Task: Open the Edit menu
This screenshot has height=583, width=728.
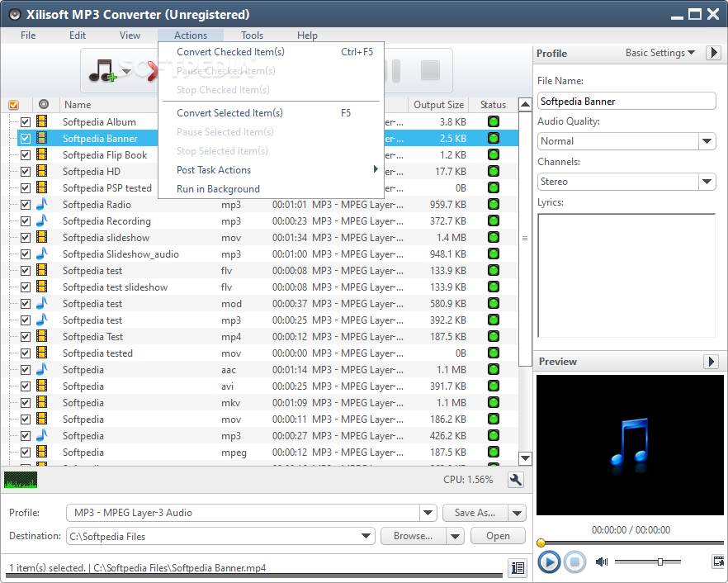Action: pos(78,36)
